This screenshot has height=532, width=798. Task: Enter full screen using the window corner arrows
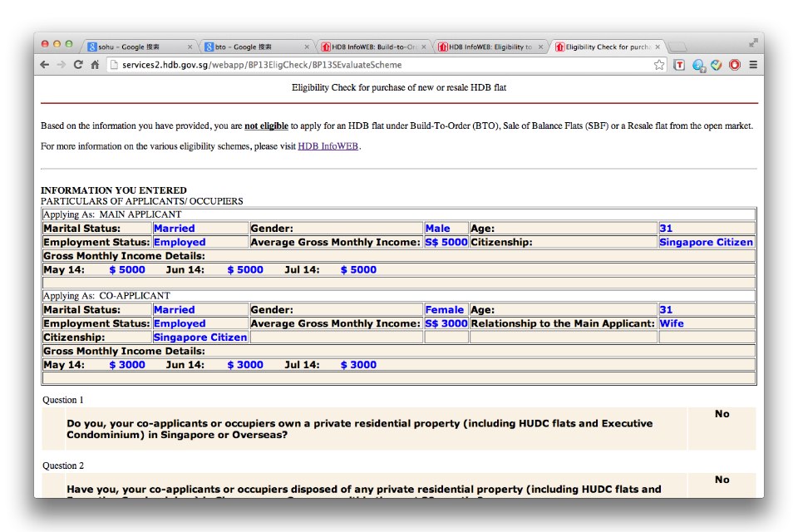[753, 42]
